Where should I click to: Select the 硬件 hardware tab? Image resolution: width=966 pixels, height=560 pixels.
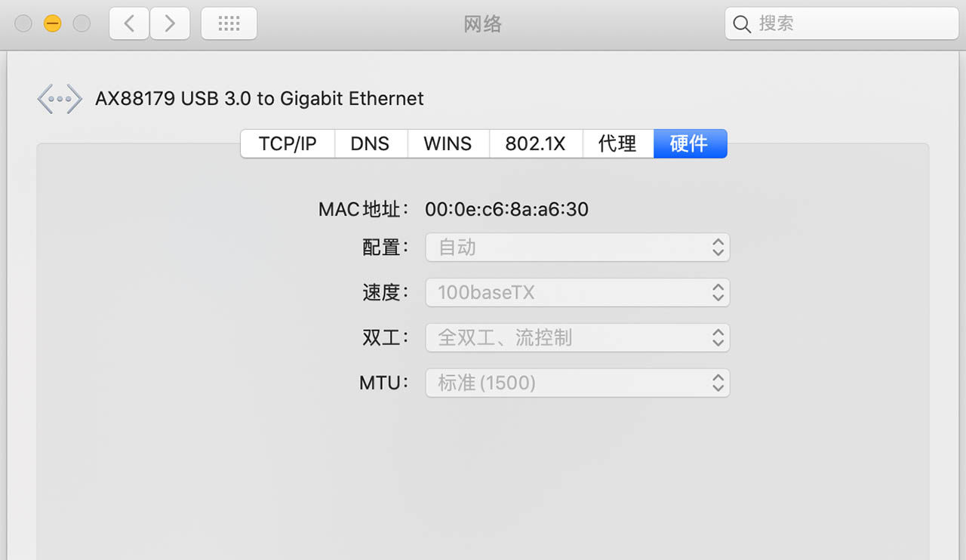pyautogui.click(x=689, y=143)
